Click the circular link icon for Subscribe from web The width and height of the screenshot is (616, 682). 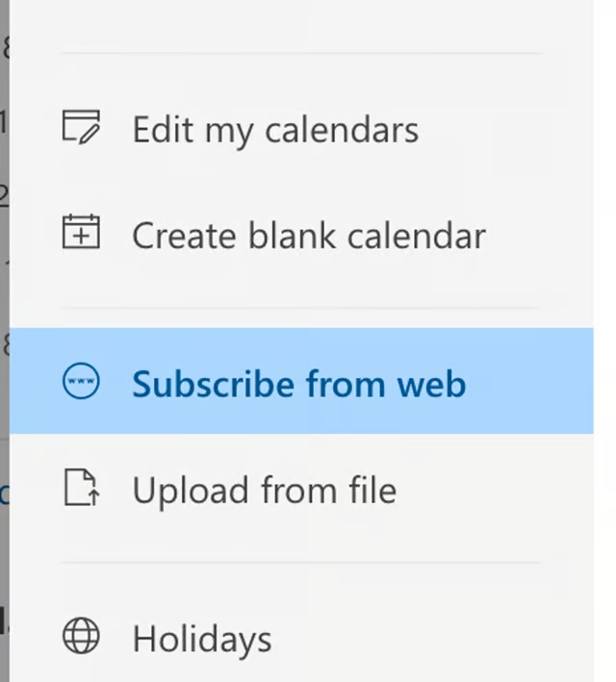(81, 383)
